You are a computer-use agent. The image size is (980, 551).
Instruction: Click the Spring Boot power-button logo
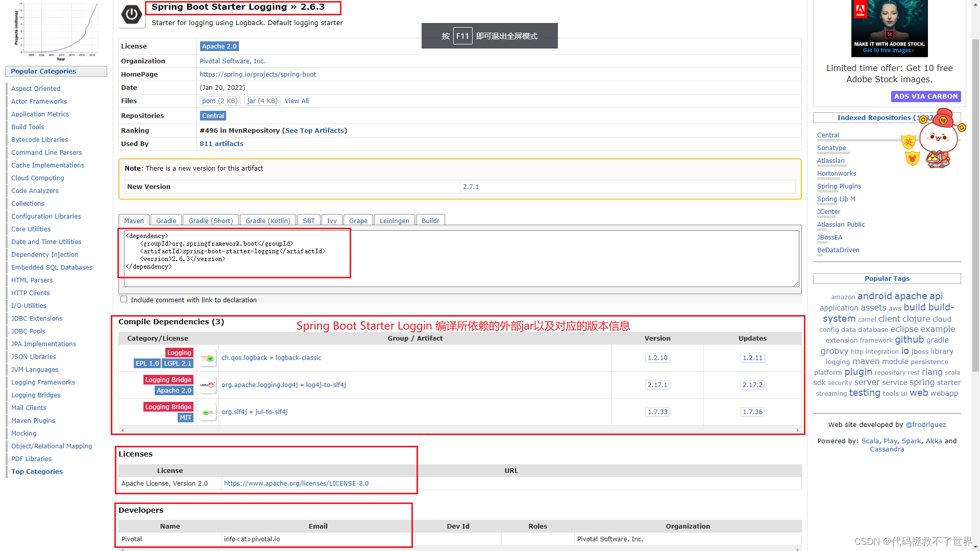[131, 14]
